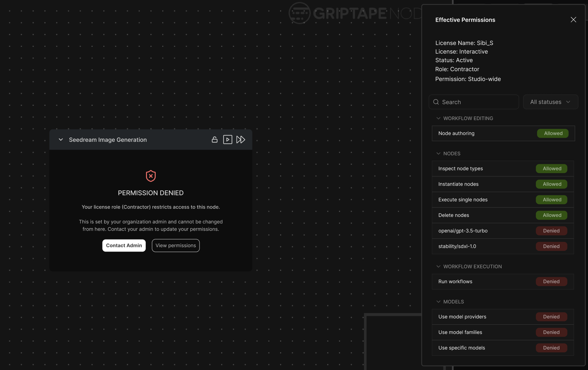Viewport: 588px width, 370px height.
Task: Select the Execute single nodes row
Action: pos(503,200)
